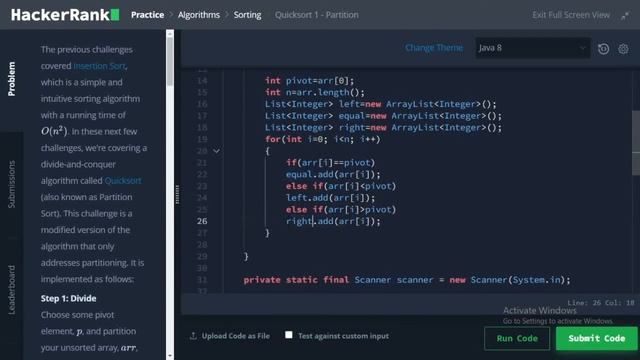Click the Run Code button
640x360 pixels.
coord(517,338)
